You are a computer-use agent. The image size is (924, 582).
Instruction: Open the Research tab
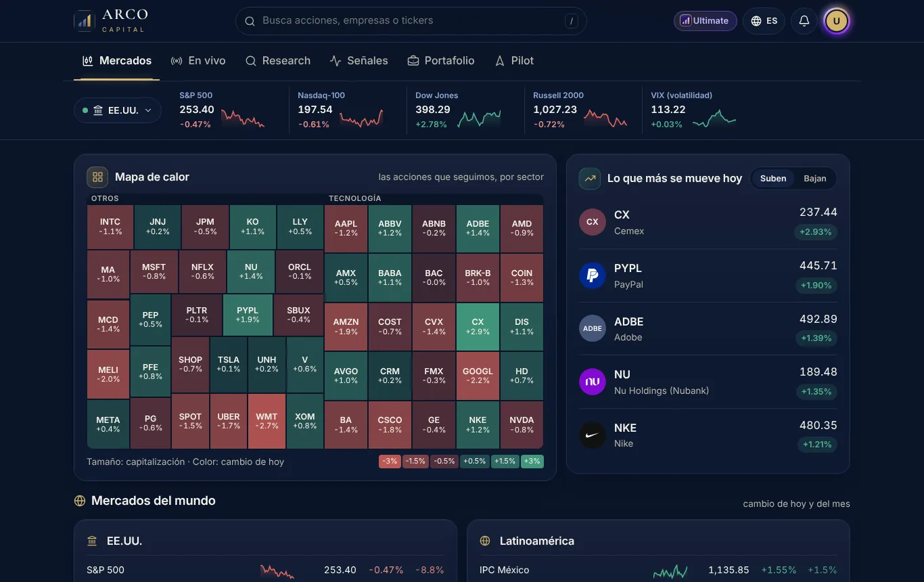[x=278, y=61]
